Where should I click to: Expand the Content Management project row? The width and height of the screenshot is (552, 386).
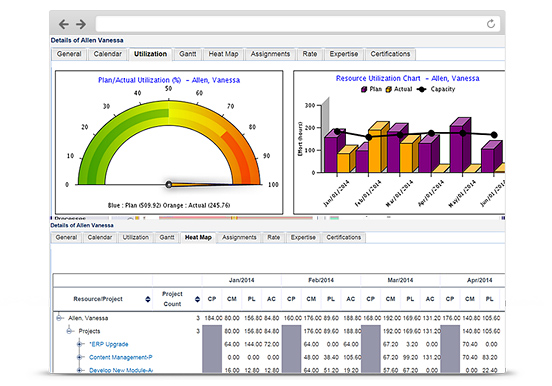(80, 357)
